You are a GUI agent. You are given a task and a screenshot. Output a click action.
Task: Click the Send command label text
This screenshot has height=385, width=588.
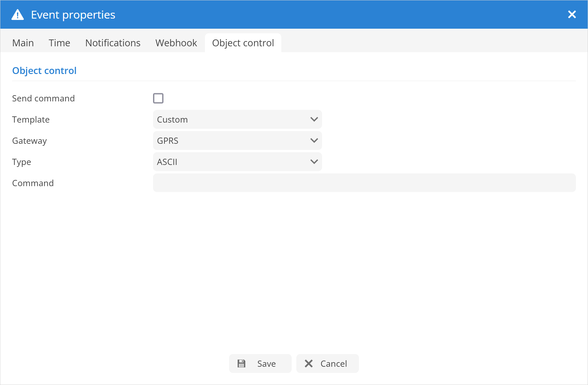(x=43, y=98)
